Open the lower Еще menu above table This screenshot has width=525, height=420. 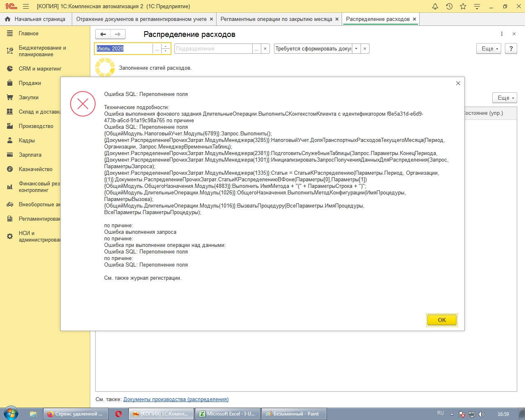click(x=504, y=98)
